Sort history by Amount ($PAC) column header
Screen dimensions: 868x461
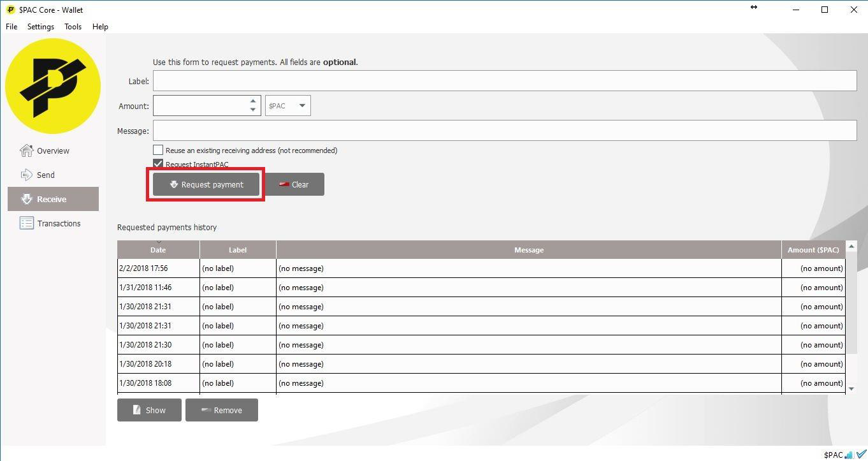813,250
